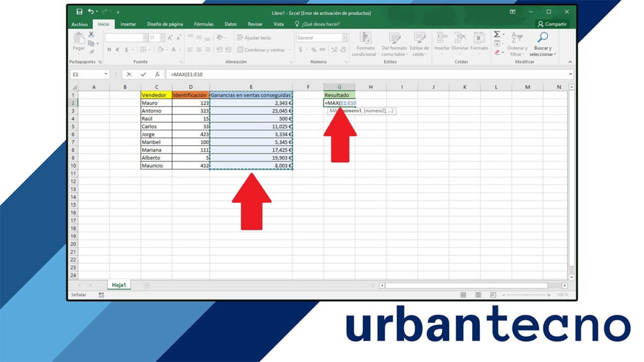Open the Revisar ribbon tab
Image resolution: width=644 pixels, height=362 pixels.
click(x=255, y=24)
